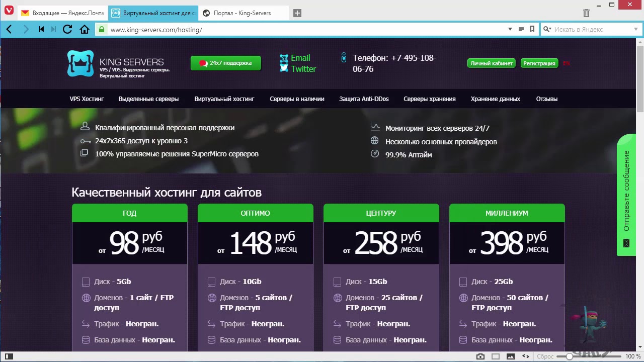Click the phone icon by Телефон
Viewport: 644px width, 362px height.
click(x=344, y=58)
